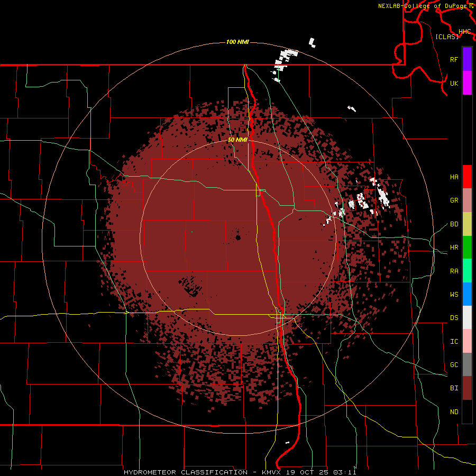Image resolution: width=476 pixels, height=476 pixels.
Task: Click the 03:11 timestamp
Action: click(344, 472)
